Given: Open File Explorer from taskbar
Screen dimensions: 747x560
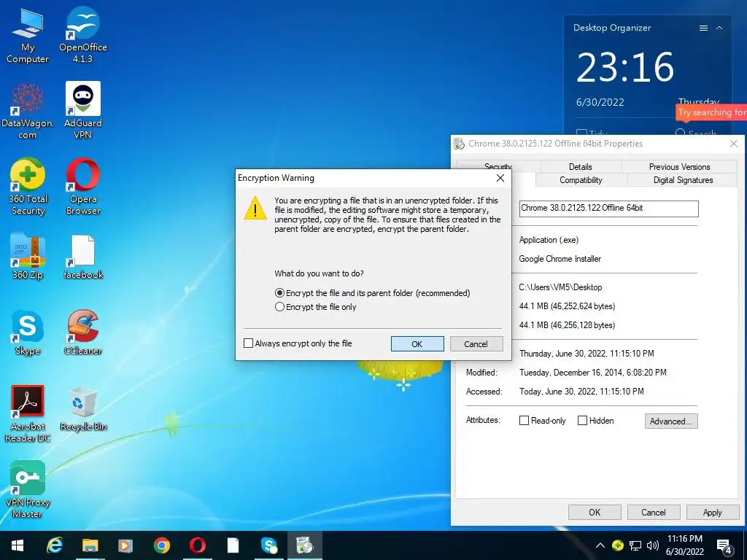Looking at the screenshot, I should click(x=90, y=545).
